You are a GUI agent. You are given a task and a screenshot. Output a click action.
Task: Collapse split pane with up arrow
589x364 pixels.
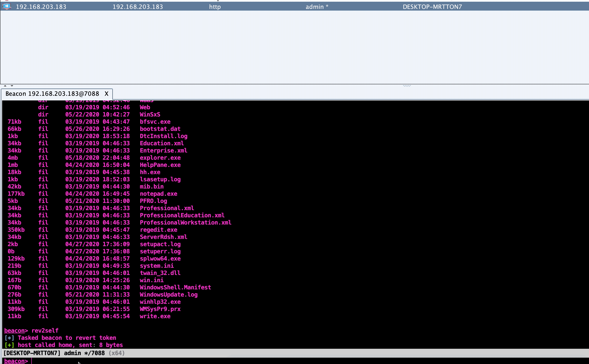click(5, 86)
